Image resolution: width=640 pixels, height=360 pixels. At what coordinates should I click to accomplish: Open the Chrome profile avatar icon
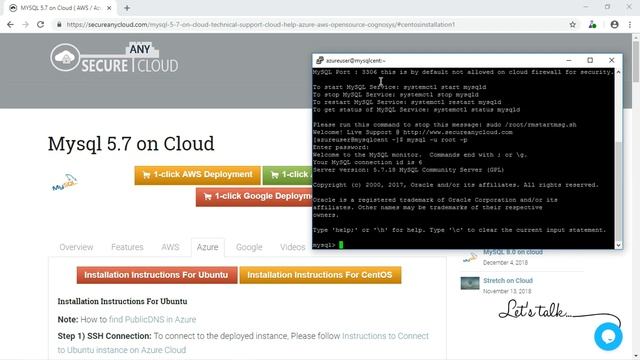614,24
